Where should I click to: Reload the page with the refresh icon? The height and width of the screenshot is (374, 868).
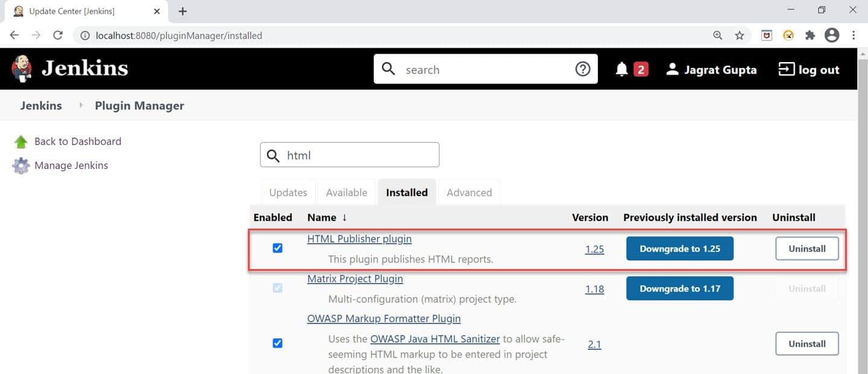pyautogui.click(x=58, y=36)
